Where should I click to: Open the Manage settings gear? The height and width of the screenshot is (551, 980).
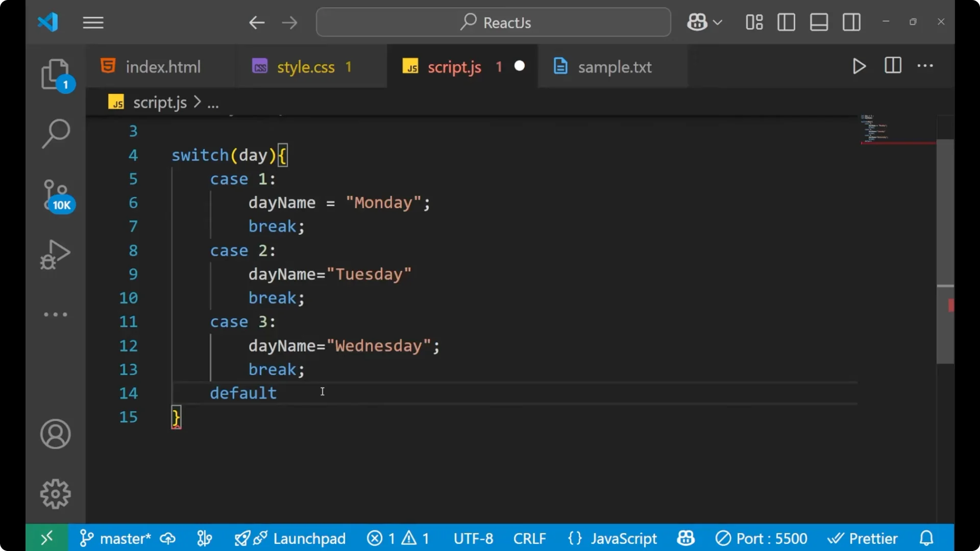55,493
